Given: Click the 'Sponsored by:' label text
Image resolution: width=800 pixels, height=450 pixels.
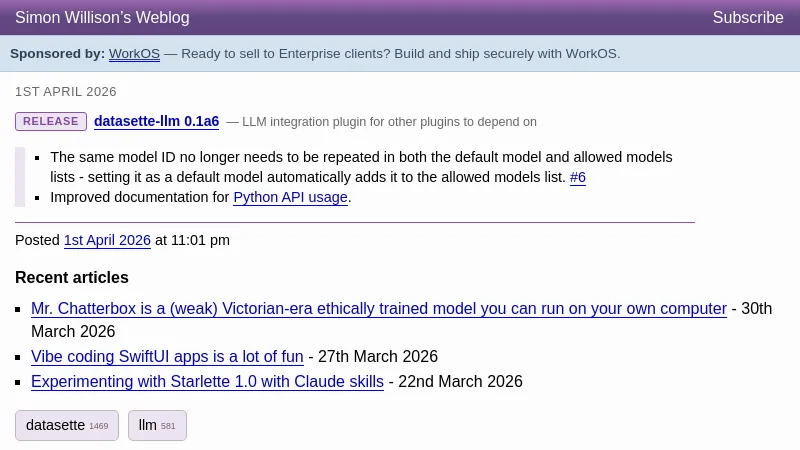Looking at the screenshot, I should pos(57,54).
